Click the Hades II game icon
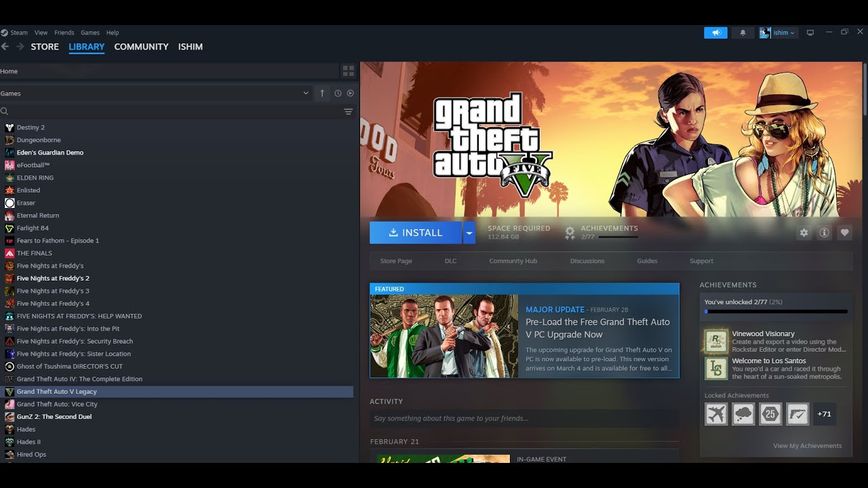Viewport: 868px width, 488px height. (x=9, y=442)
